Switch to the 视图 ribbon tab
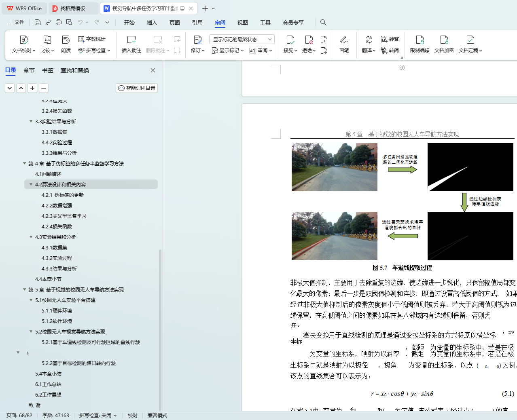 pyautogui.click(x=243, y=23)
